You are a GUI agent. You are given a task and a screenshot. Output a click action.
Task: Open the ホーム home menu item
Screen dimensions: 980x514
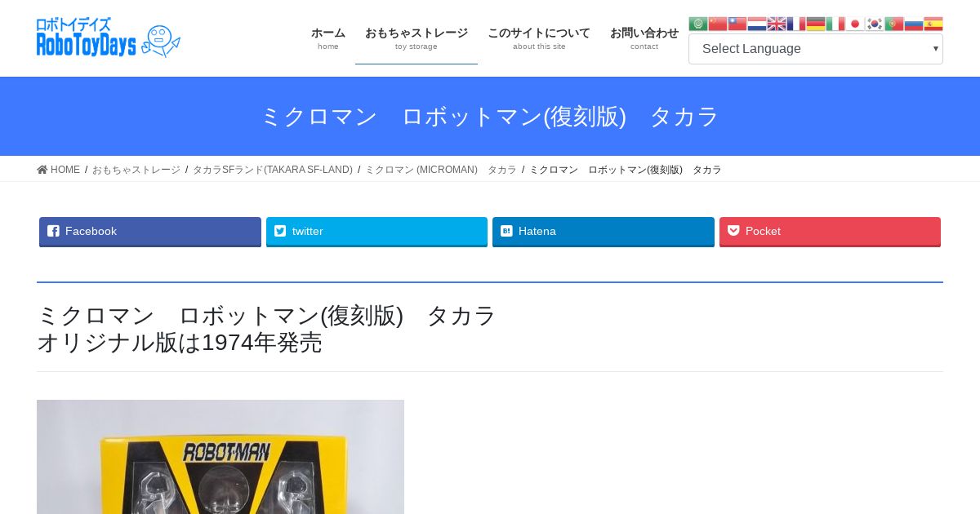coord(328,38)
